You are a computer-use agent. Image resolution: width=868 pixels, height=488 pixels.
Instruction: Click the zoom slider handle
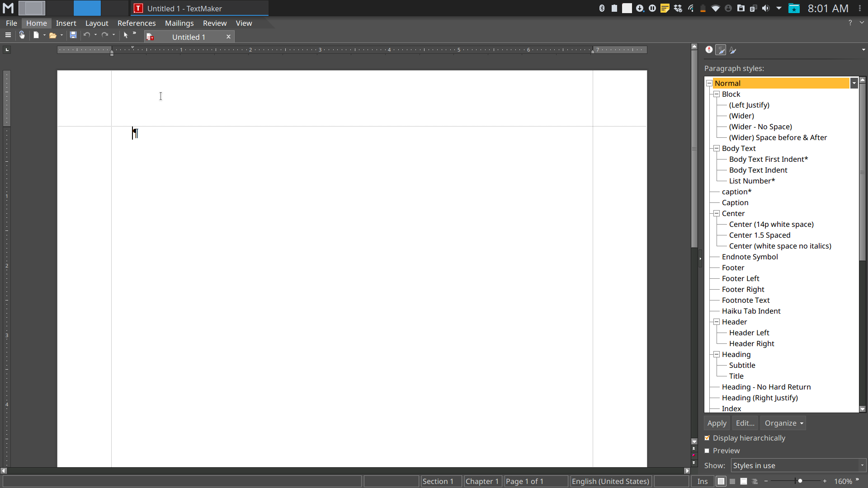(800, 481)
